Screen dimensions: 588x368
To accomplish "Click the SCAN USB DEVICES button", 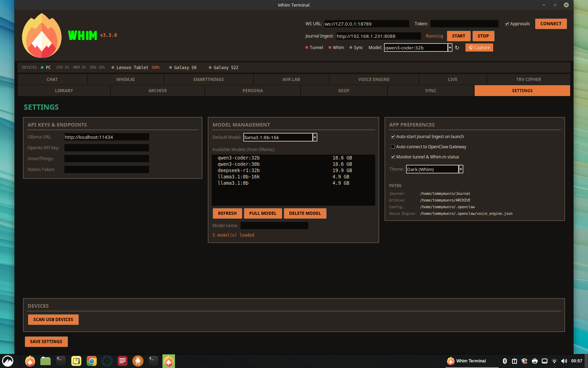I will pos(53,319).
